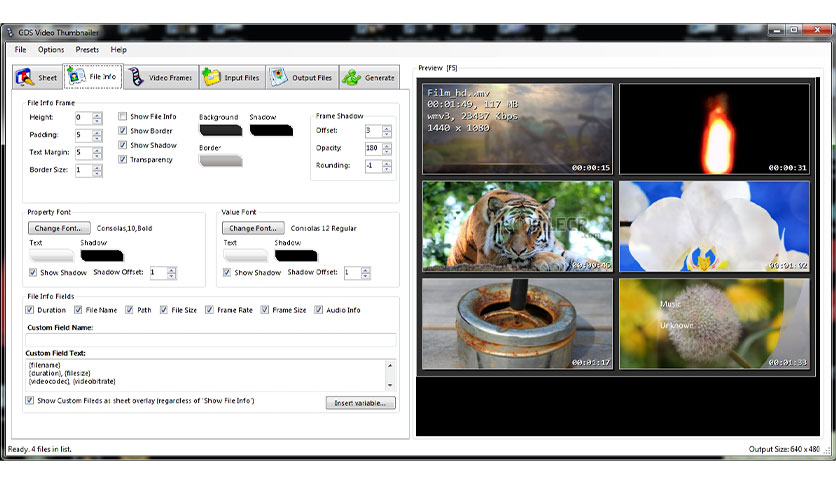Open the Presets menu
The image size is (836, 484).
tap(87, 50)
